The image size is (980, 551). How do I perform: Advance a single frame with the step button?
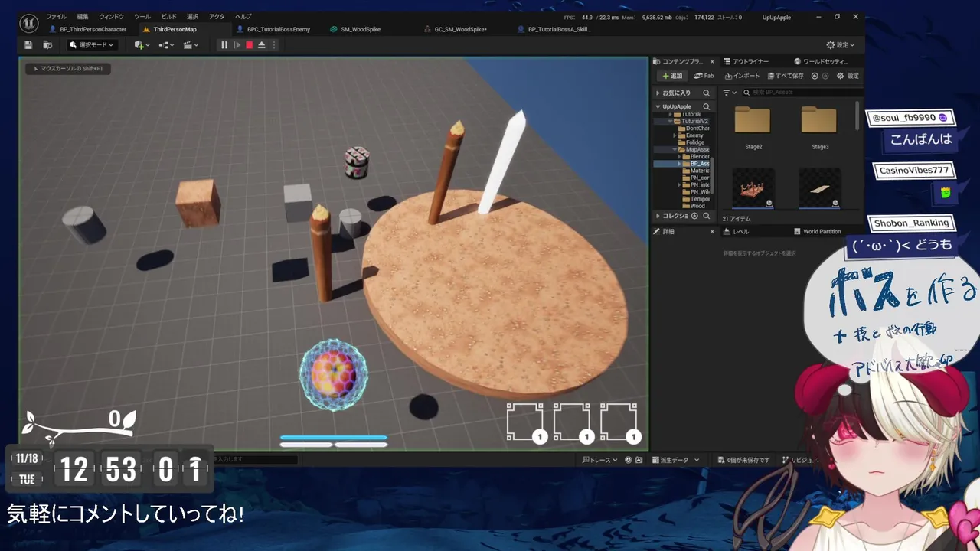237,45
